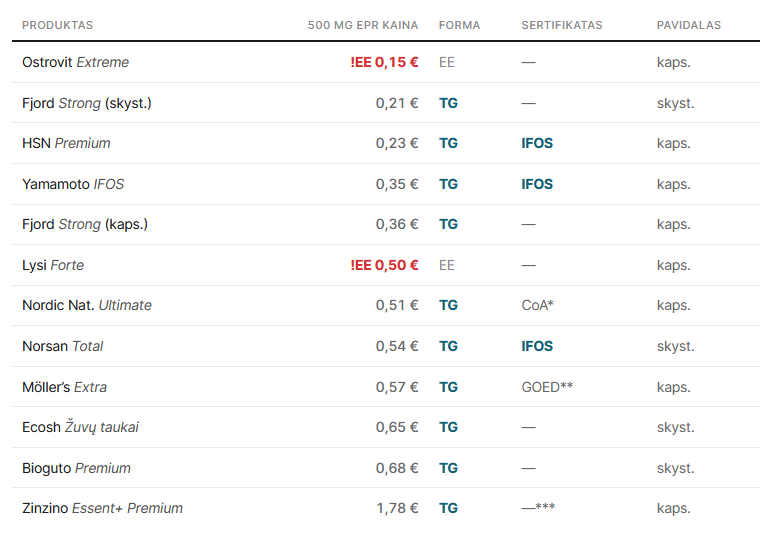Open the HSN Premium product name

66,143
